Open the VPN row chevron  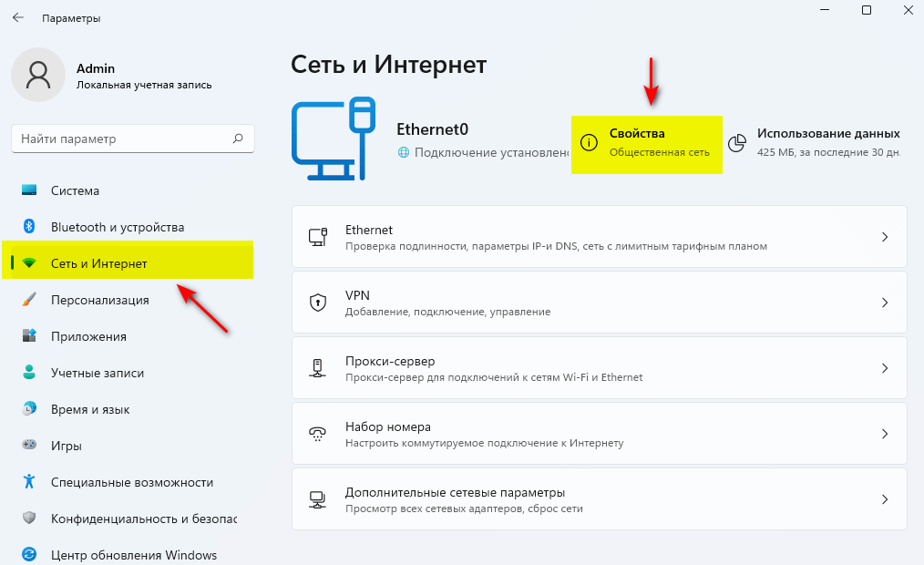click(x=884, y=303)
